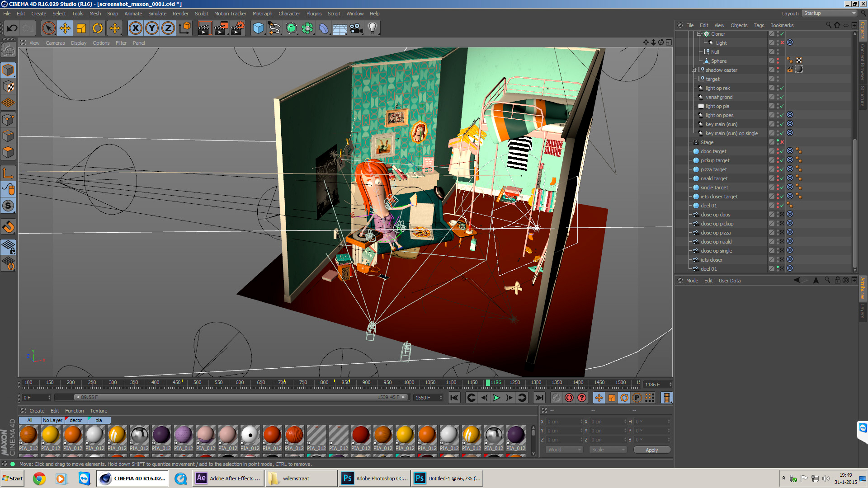
Task: Select the pia layer tab
Action: tap(99, 420)
